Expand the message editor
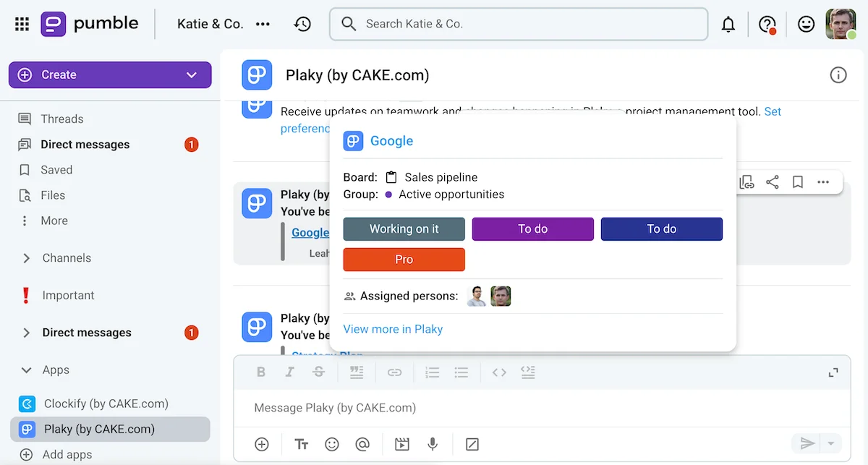This screenshot has width=868, height=465. (x=833, y=372)
